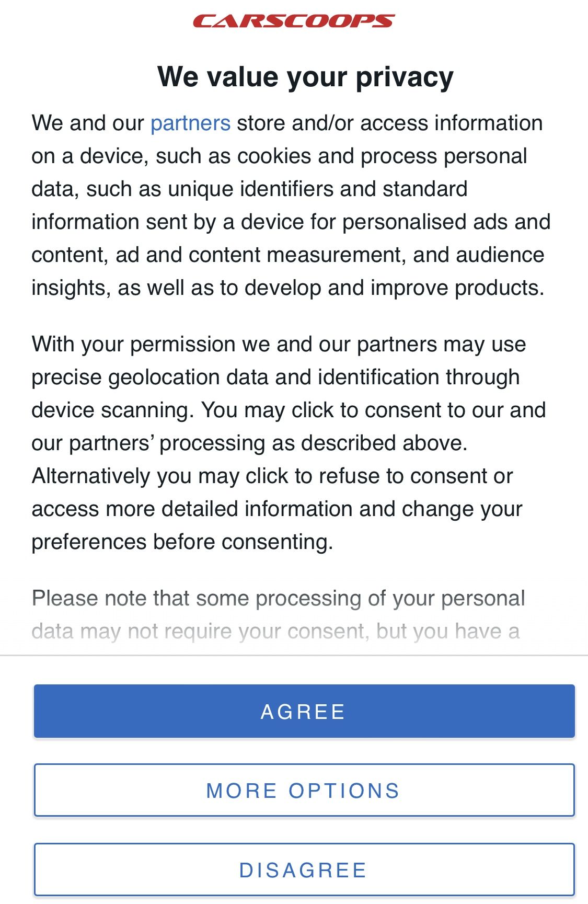Click the "preferences before consenting." line

(x=182, y=542)
